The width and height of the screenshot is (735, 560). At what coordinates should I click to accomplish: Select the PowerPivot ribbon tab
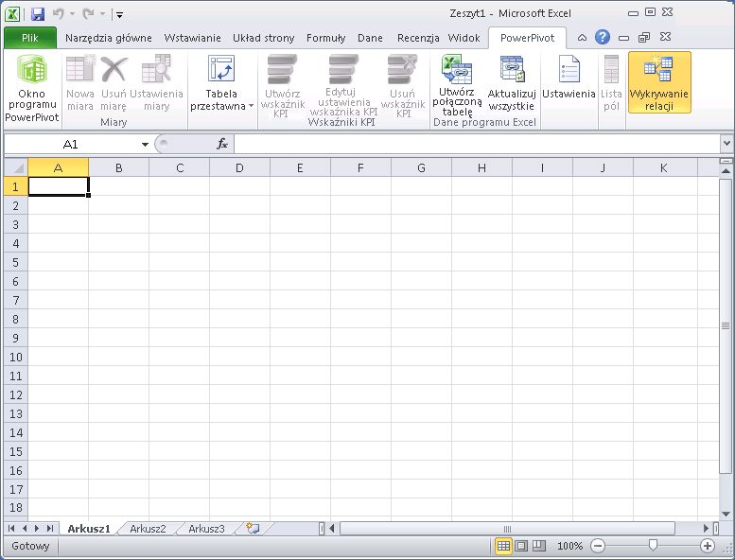click(x=527, y=38)
